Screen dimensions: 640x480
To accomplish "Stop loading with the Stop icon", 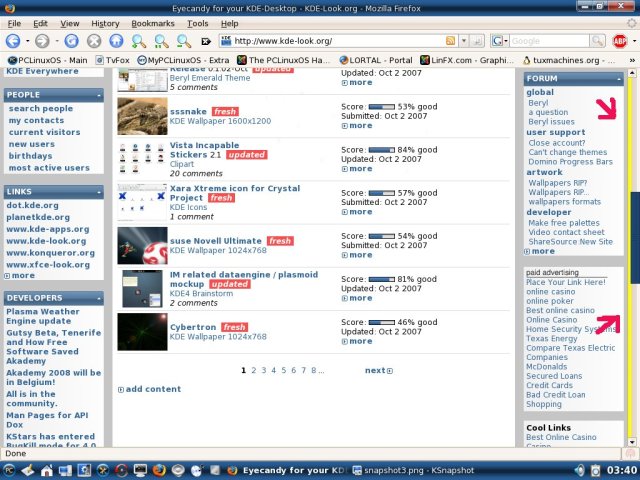I will (x=94, y=41).
